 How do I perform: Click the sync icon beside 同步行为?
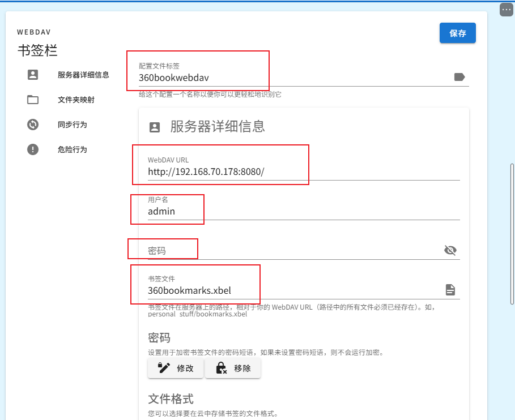pyautogui.click(x=33, y=125)
